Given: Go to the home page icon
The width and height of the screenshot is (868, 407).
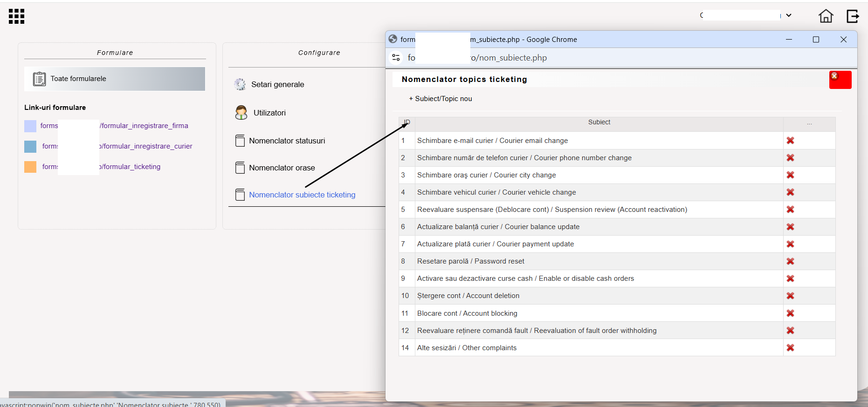Looking at the screenshot, I should [x=826, y=16].
